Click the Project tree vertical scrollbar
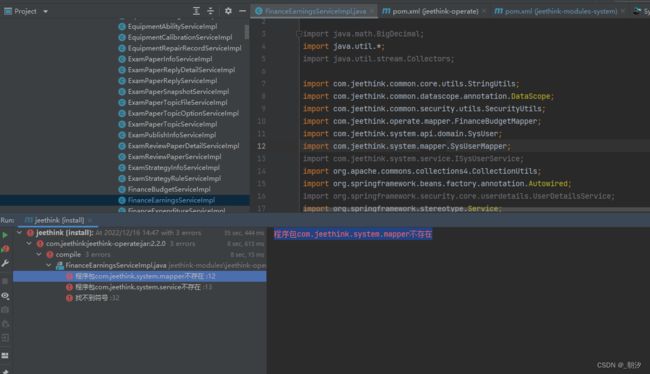Image resolution: width=650 pixels, height=374 pixels. click(247, 32)
